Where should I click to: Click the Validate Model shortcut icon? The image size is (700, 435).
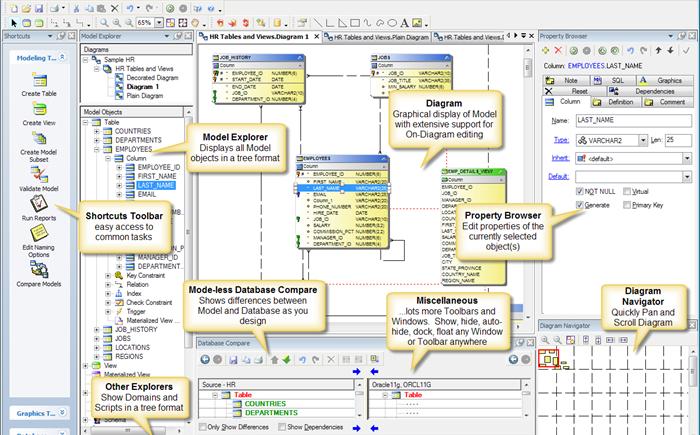[x=39, y=175]
